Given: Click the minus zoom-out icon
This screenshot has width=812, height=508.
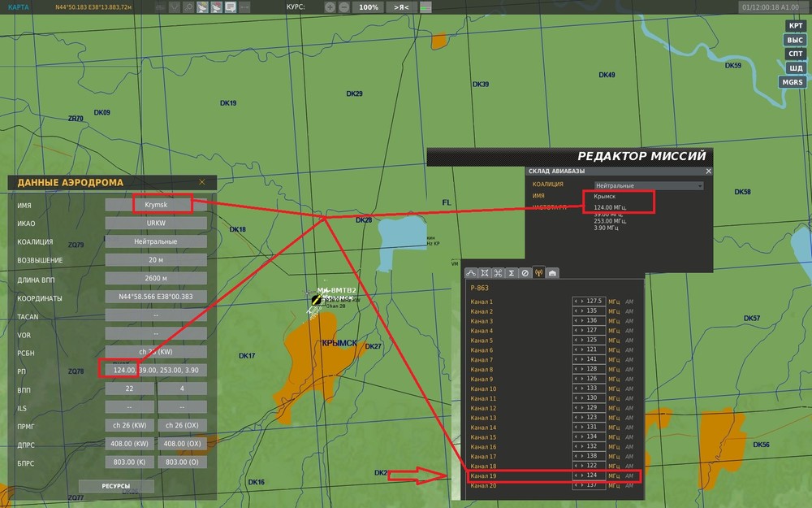Looking at the screenshot, I should 343,7.
